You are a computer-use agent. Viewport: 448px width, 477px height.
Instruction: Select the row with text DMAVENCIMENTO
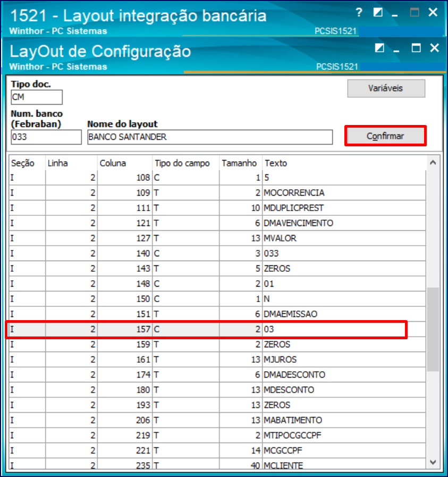[x=217, y=223]
